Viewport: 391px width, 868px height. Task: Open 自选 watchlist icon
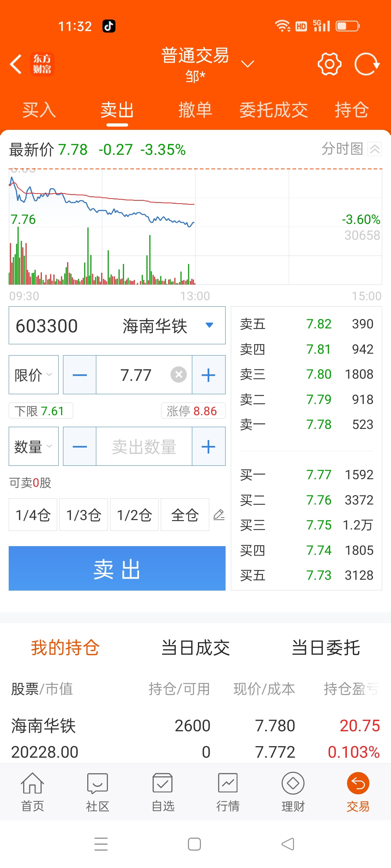click(x=163, y=792)
